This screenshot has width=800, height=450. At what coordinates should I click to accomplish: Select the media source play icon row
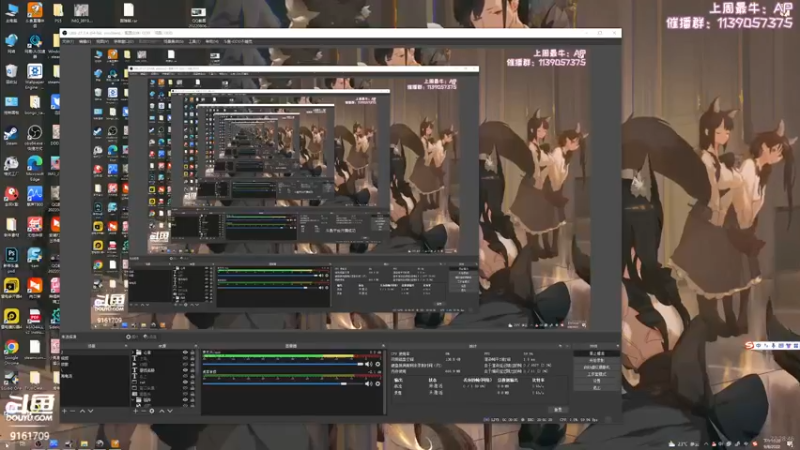pos(163,364)
